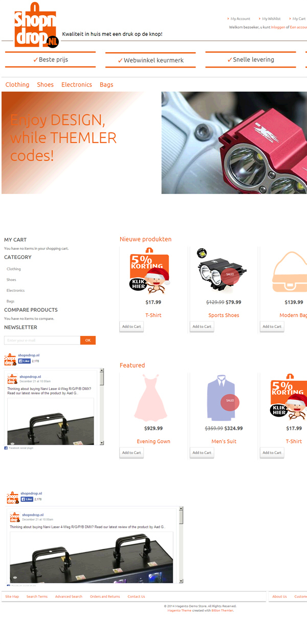The width and height of the screenshot is (307, 644).
Task: Click the newsletter e-mail input field
Action: (42, 340)
